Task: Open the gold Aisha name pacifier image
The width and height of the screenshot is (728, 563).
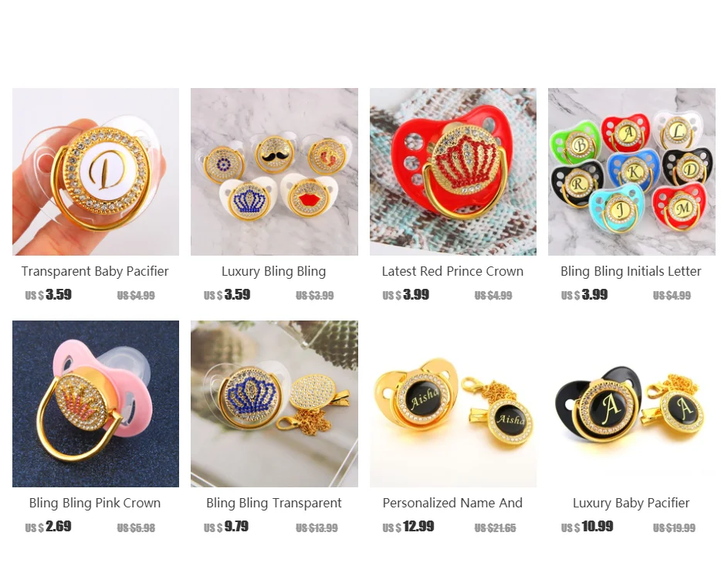Action: pos(453,404)
